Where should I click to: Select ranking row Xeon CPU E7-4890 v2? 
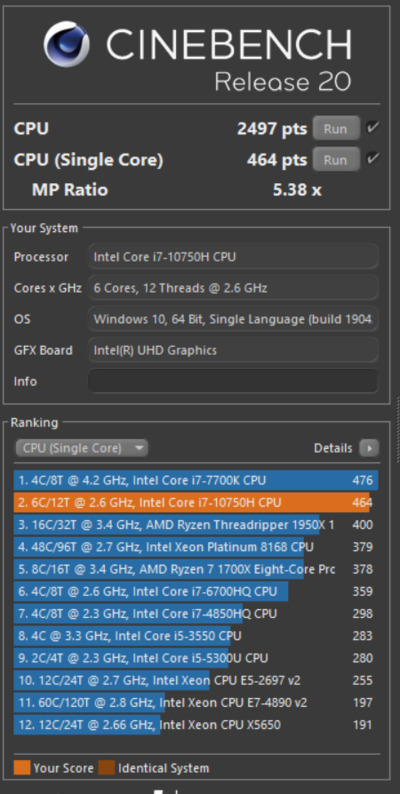(196, 702)
